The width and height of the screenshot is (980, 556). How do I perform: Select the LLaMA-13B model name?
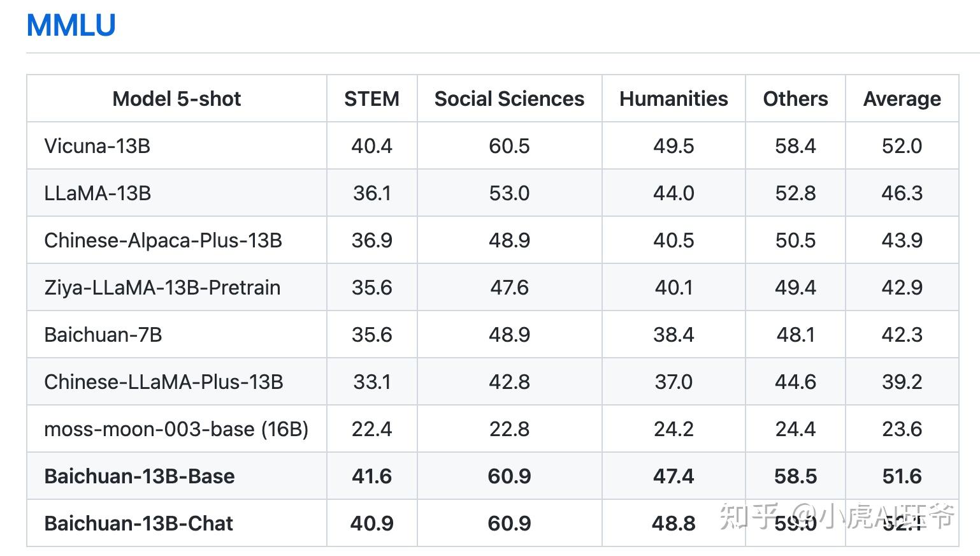(97, 193)
